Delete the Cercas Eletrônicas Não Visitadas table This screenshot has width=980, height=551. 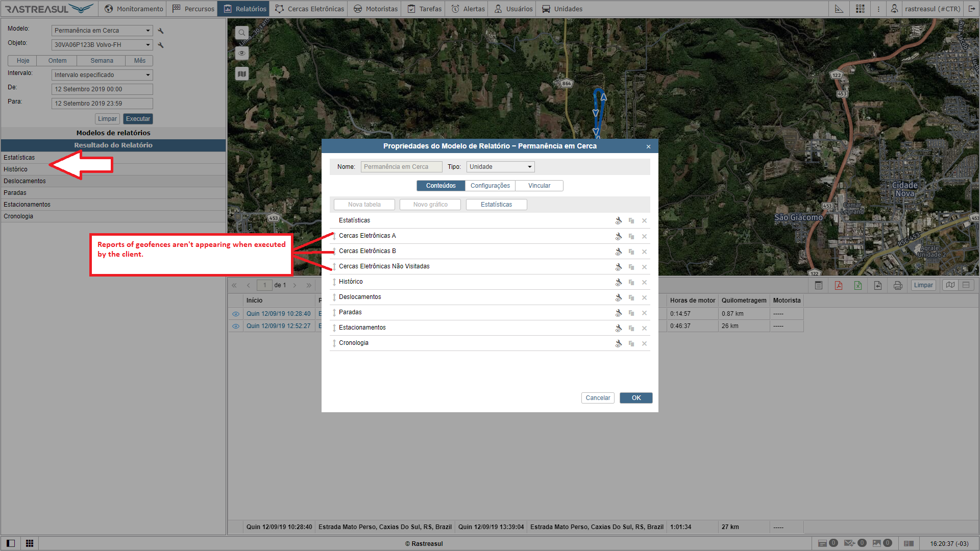pos(644,267)
